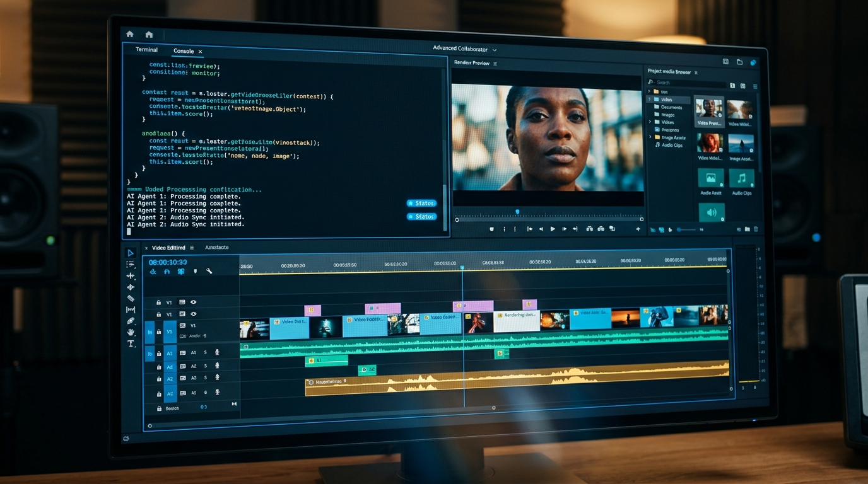Open the Audio Clips tree item

click(669, 145)
